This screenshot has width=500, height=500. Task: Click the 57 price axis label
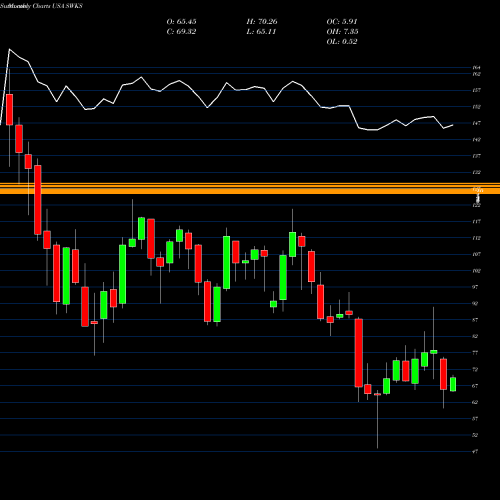pos(475,418)
